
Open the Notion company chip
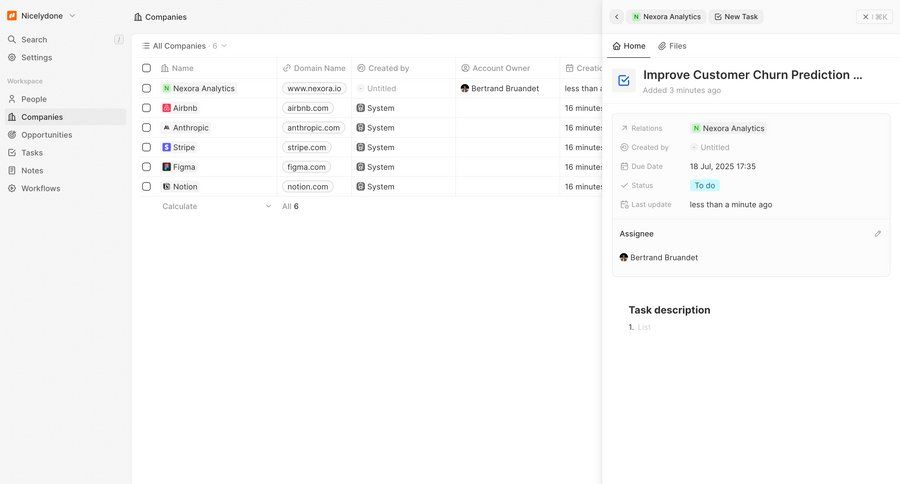[x=180, y=187]
